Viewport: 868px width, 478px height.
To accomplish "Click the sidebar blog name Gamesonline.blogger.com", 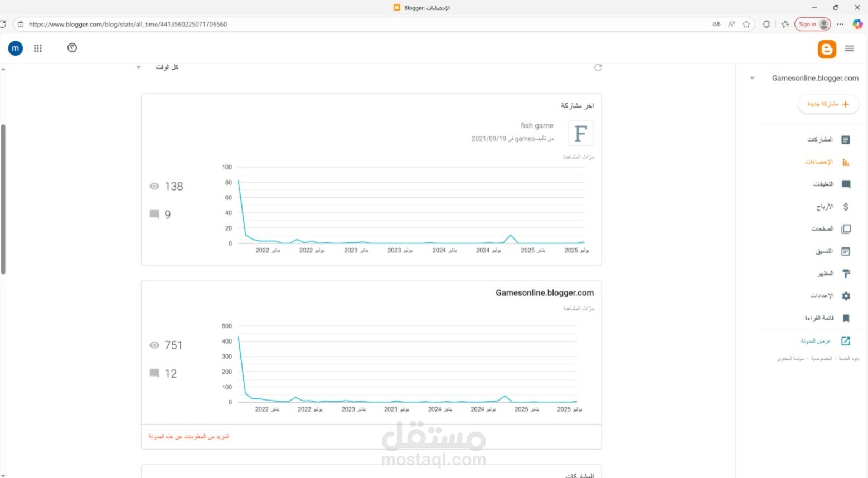I will tap(815, 79).
